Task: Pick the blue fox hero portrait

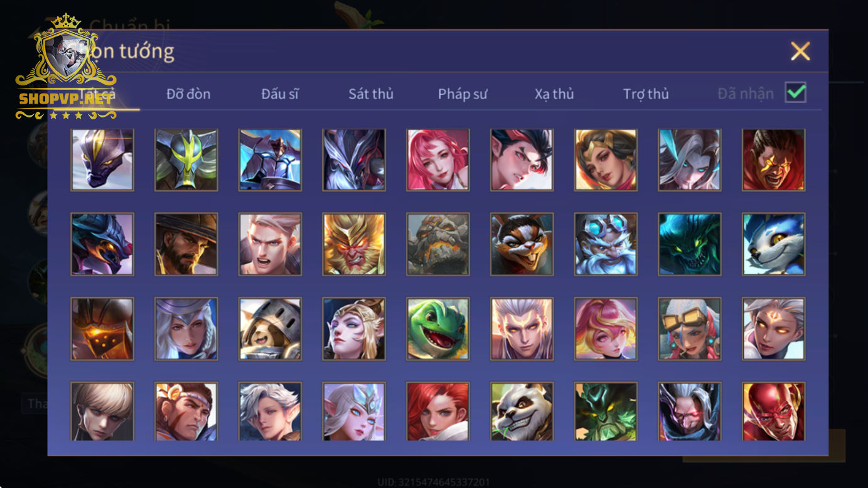Action: (773, 244)
